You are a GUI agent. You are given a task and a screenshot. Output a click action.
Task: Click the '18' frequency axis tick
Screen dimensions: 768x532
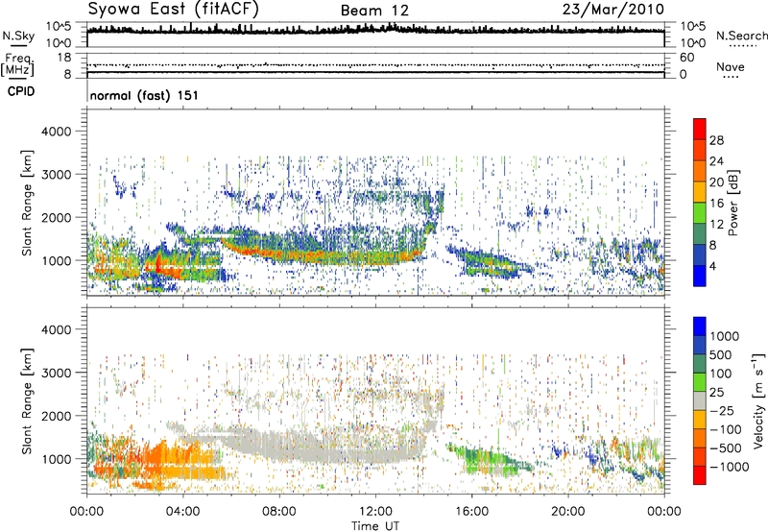64,58
